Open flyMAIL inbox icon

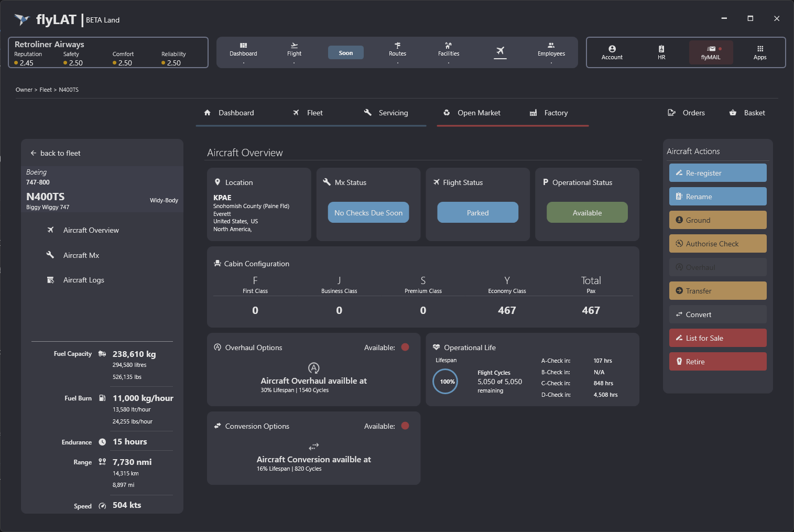[711, 49]
